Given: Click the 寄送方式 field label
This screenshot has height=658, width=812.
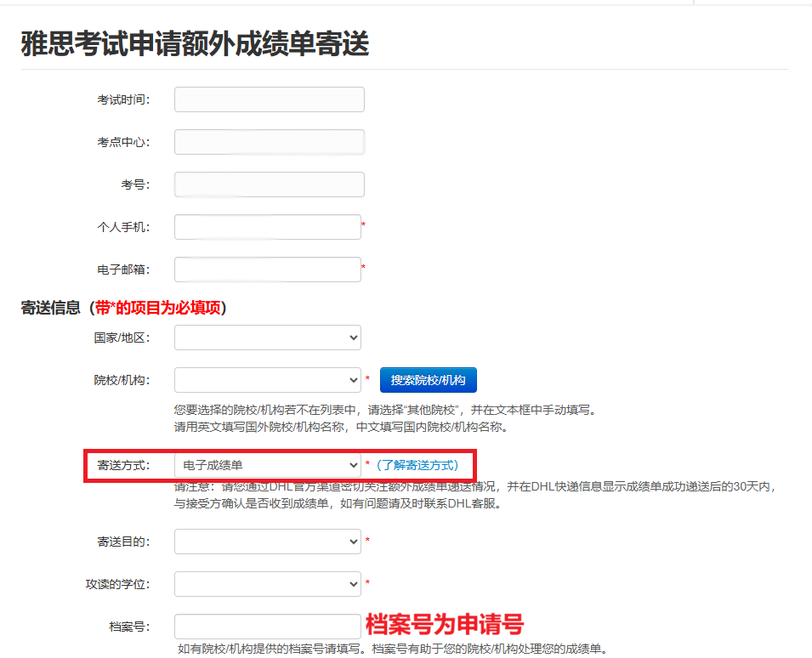Looking at the screenshot, I should pyautogui.click(x=123, y=465).
